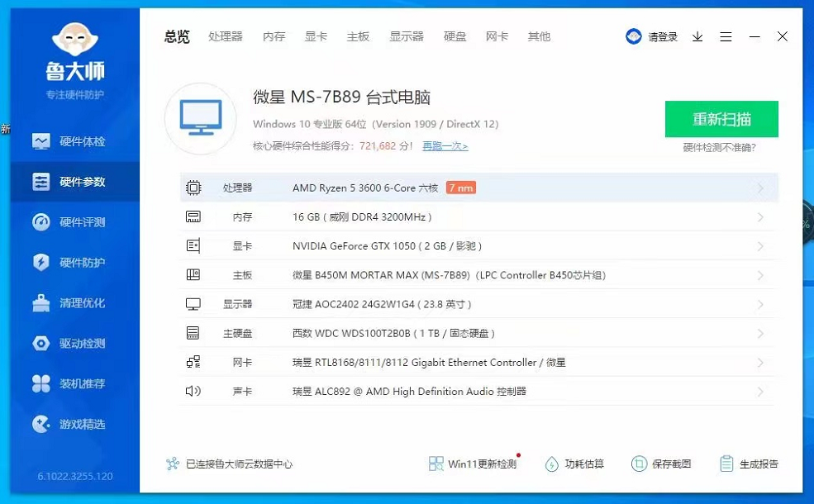The image size is (814, 504).
Task: Click 16 GB DDR4 3200MHz text
Action: pos(362,217)
